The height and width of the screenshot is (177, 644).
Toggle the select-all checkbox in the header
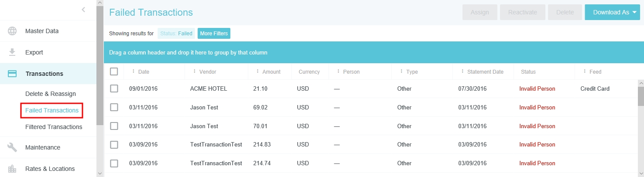pos(114,71)
